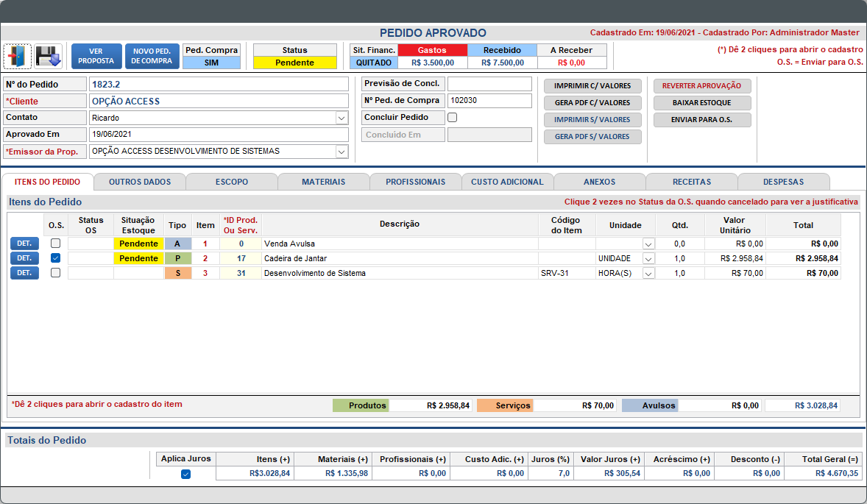Open Unidade dropdown for Cadeira de Jantar

point(648,258)
